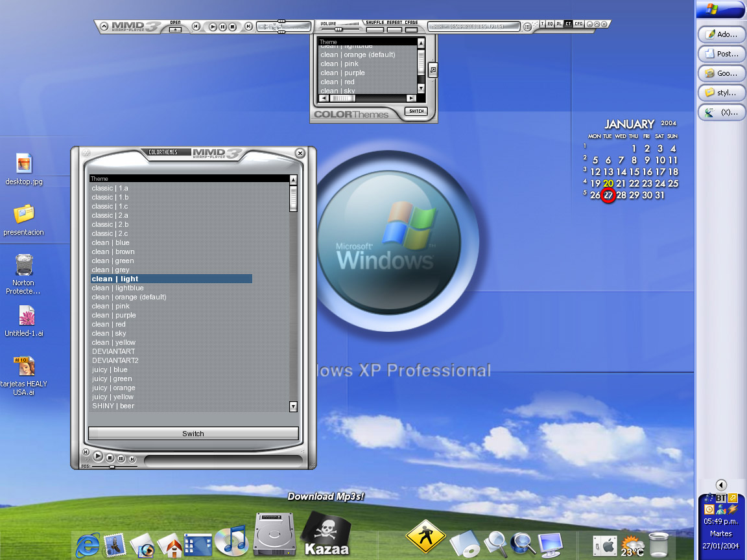The image size is (747, 560).
Task: Click the large Switch button in ColorThemes window
Action: pyautogui.click(x=193, y=434)
